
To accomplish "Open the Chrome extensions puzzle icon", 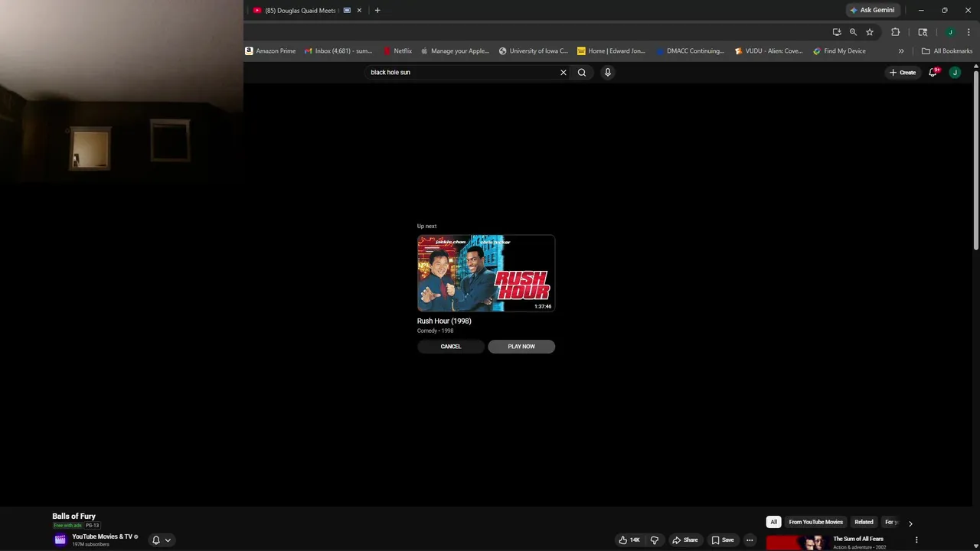I will pos(896,32).
